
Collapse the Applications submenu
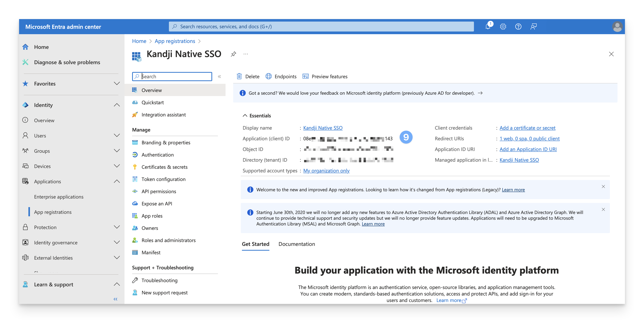pos(116,181)
